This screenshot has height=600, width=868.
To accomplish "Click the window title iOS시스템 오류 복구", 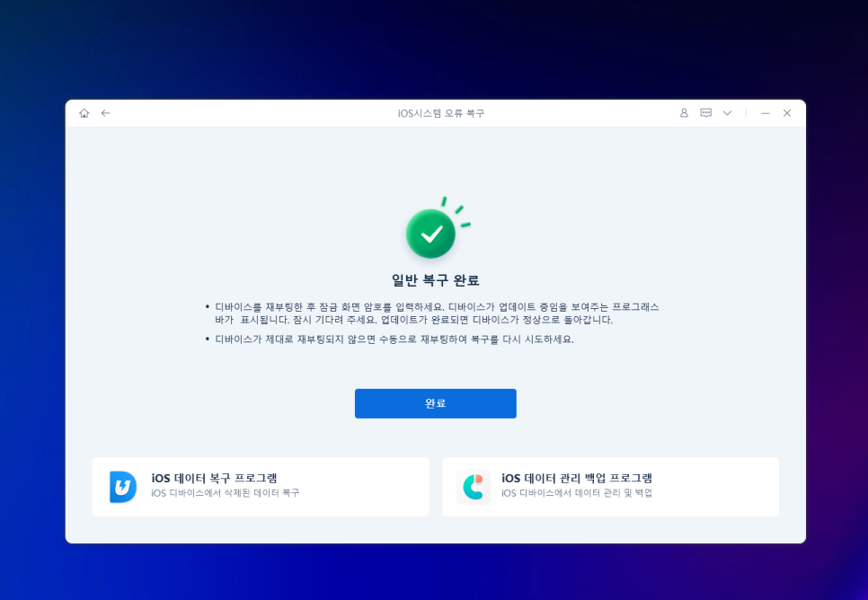I will tap(441, 113).
